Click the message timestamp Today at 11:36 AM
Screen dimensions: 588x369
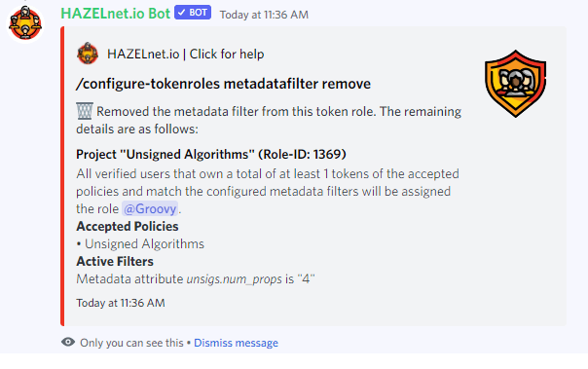(x=264, y=15)
